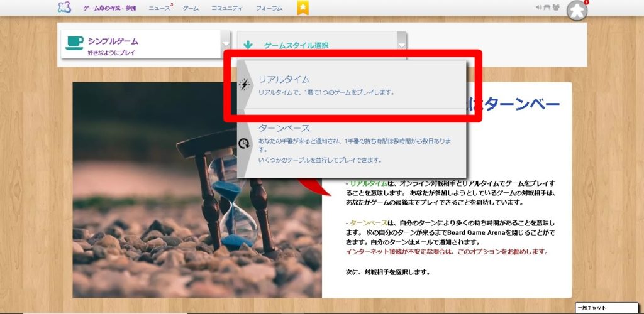Open the player avatar profile icon
The width and height of the screenshot is (644, 314).
pos(575,10)
